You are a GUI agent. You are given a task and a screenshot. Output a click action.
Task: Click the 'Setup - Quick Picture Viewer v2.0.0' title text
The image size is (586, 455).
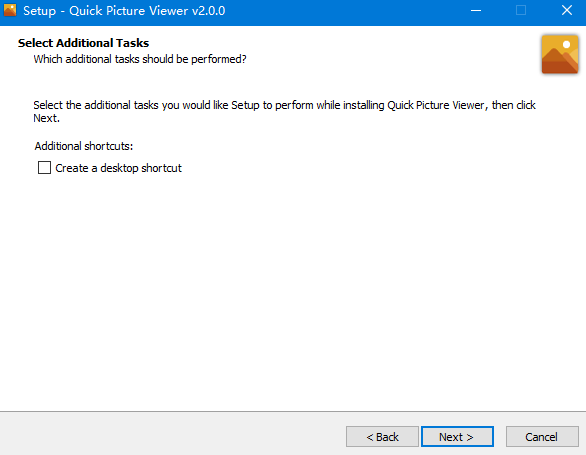(124, 11)
